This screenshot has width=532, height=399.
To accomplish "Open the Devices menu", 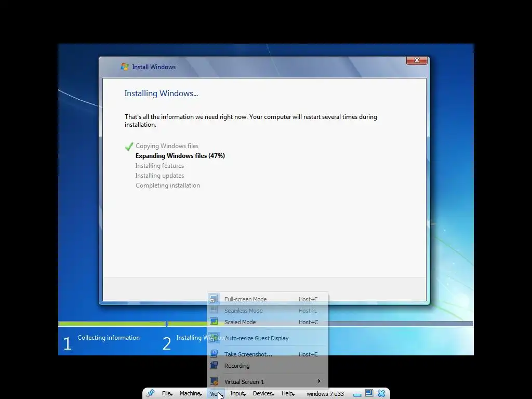I will tap(263, 394).
